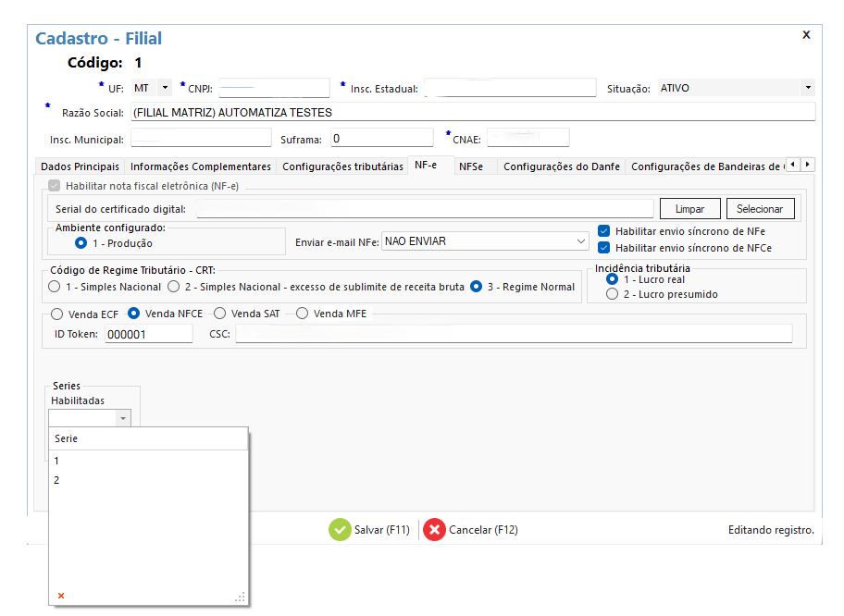
Task: Click the Selecionar certificate button
Action: tap(760, 209)
